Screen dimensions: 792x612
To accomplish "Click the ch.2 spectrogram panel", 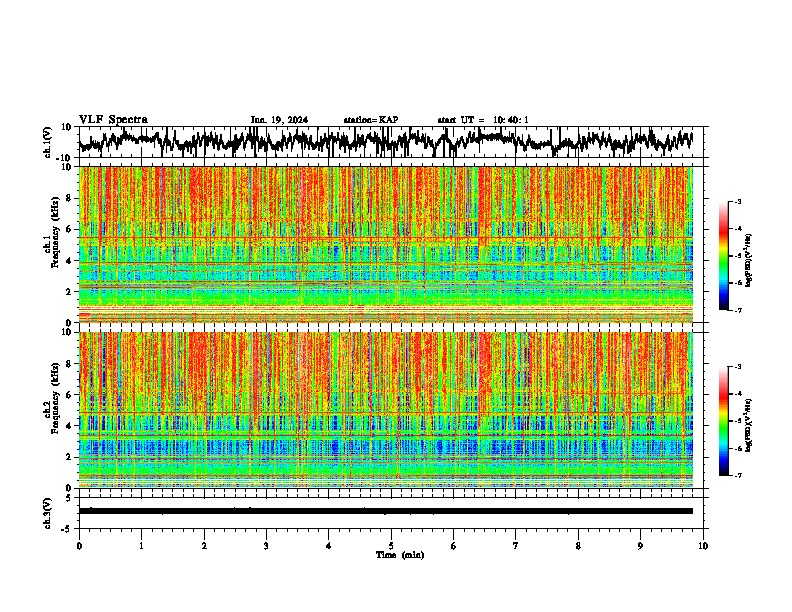I will pos(386,410).
